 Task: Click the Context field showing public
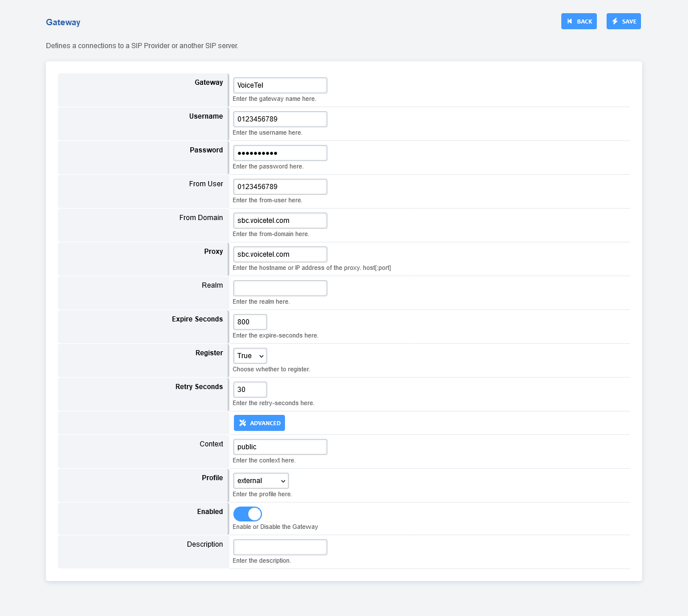[280, 447]
